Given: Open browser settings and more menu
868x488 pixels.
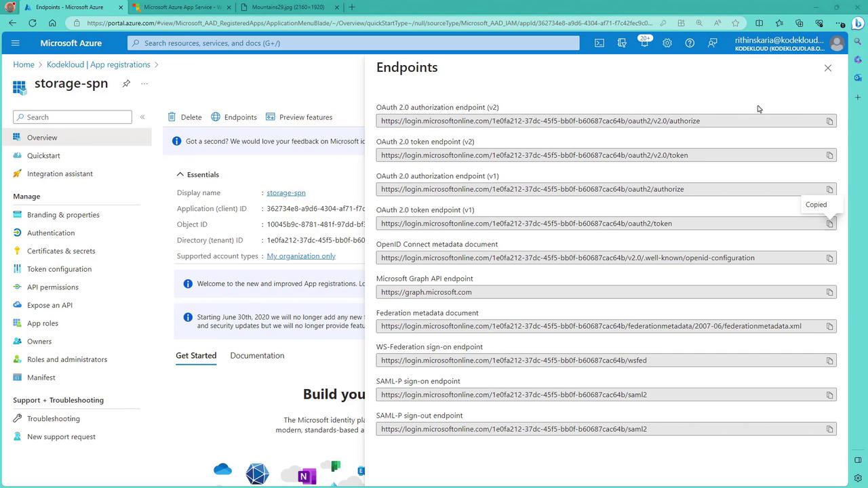Looking at the screenshot, I should click(x=840, y=22).
